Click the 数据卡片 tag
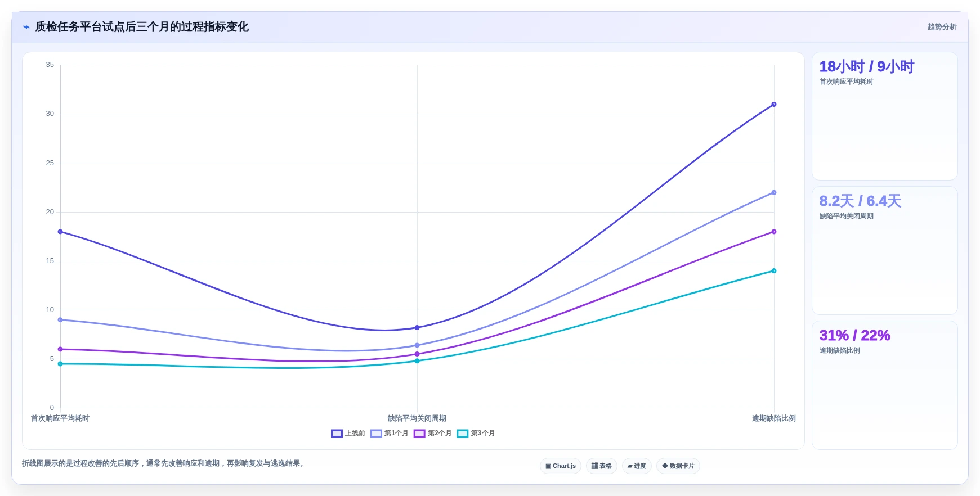The image size is (980, 496). click(x=678, y=466)
